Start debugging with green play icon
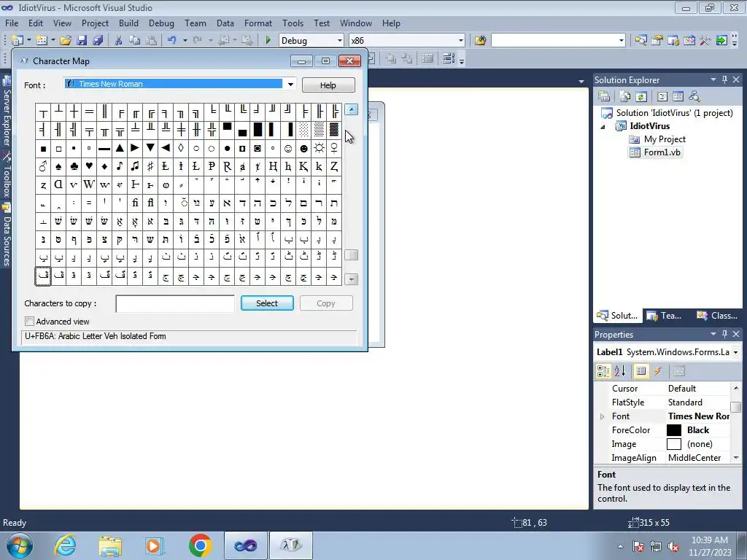 268,41
